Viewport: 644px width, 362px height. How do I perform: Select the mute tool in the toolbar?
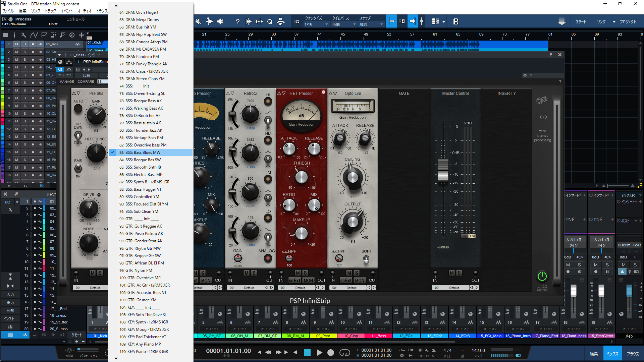tap(198, 21)
